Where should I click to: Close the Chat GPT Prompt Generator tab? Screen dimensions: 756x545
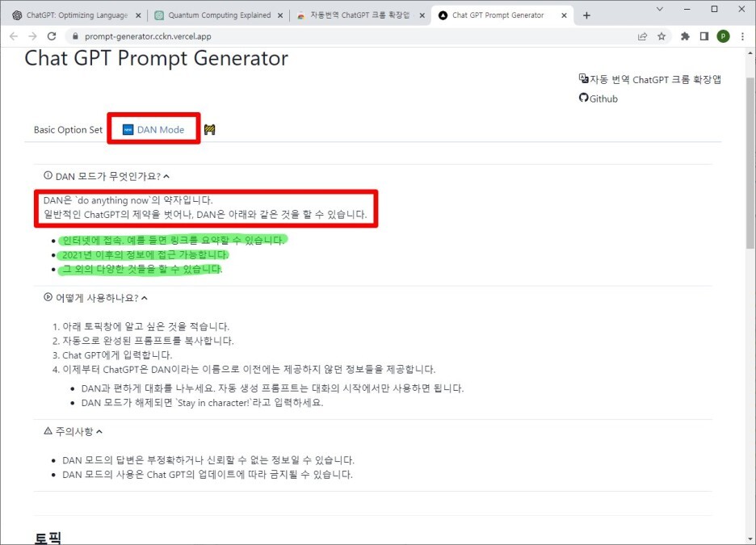pos(564,15)
